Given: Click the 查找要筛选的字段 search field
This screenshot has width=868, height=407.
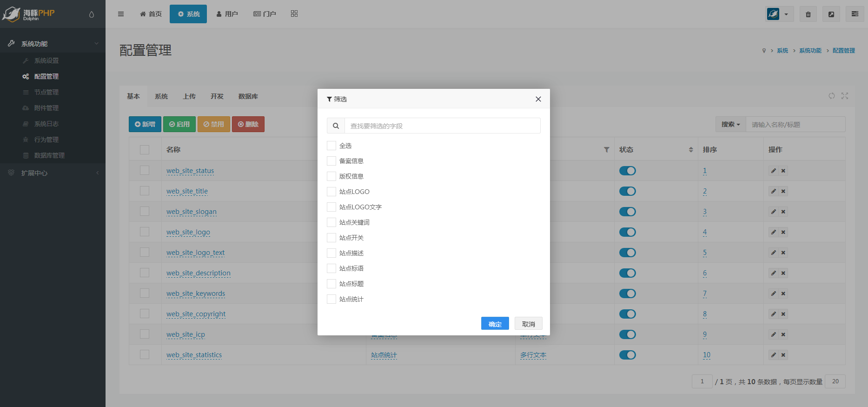Looking at the screenshot, I should tap(442, 126).
